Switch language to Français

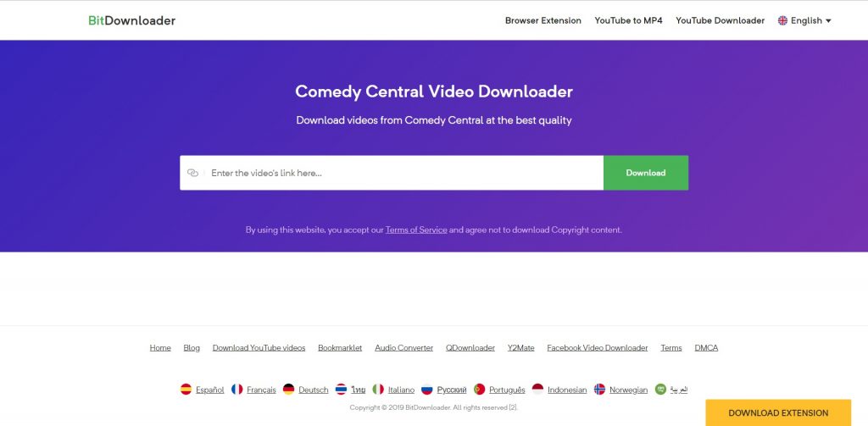pyautogui.click(x=261, y=390)
